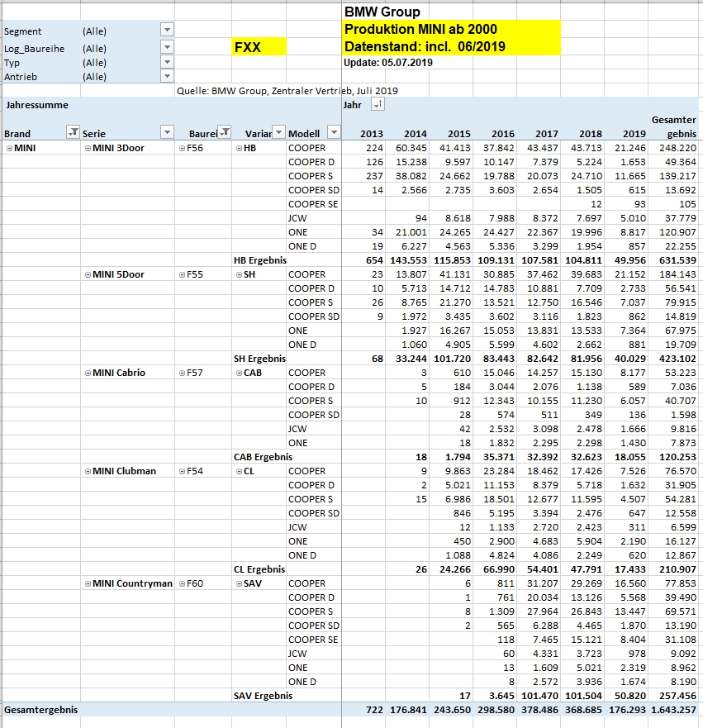This screenshot has width=703, height=728.
Task: Toggle the CL variant minus box
Action: pos(239,471)
